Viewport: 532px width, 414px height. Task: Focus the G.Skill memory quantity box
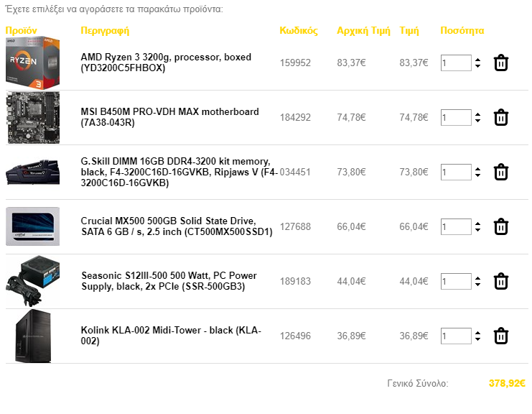(x=456, y=172)
